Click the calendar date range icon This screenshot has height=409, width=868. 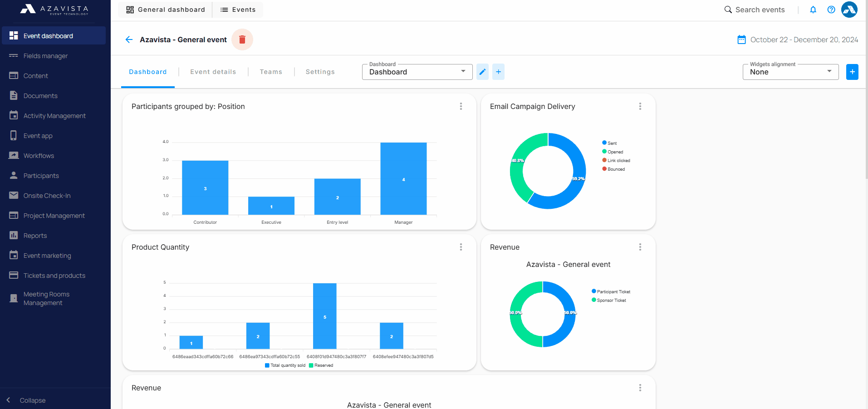[741, 39]
